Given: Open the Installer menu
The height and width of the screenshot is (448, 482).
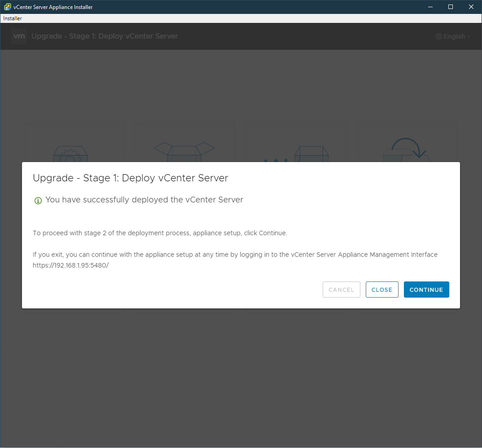Looking at the screenshot, I should [x=12, y=18].
